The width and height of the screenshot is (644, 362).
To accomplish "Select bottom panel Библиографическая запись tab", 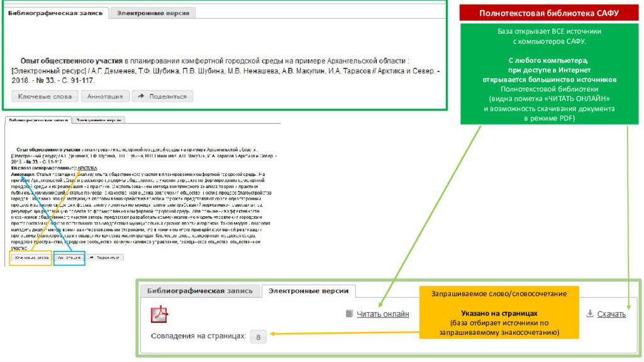I will [200, 290].
